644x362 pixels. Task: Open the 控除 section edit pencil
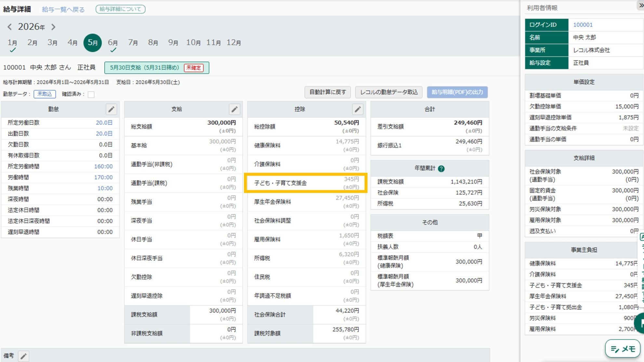point(357,109)
